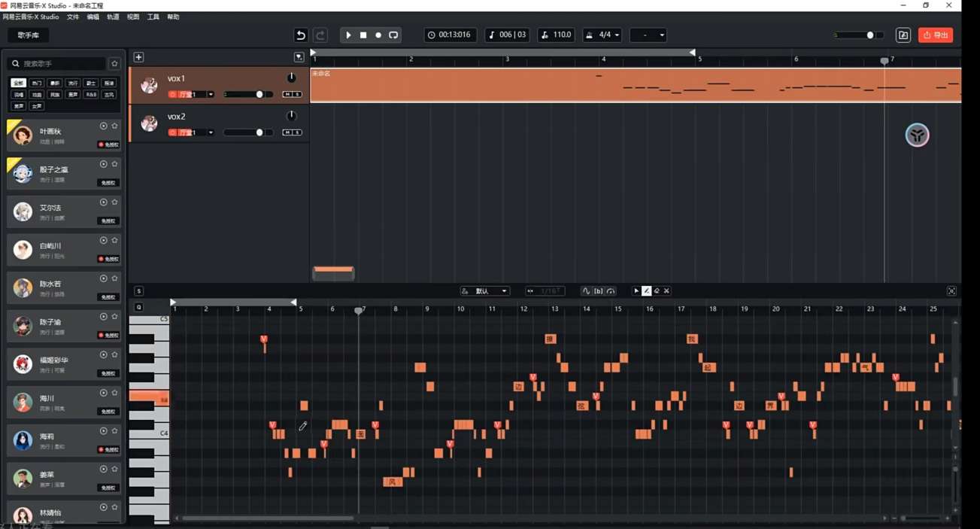Screen dimensions: 980x529
Task: Select the eraser tool in piano roll
Action: click(657, 291)
